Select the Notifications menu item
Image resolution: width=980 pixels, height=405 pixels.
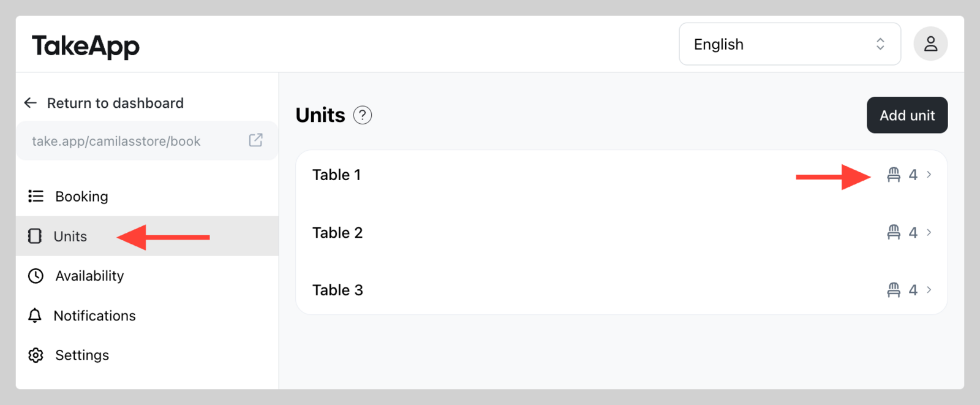point(147,316)
